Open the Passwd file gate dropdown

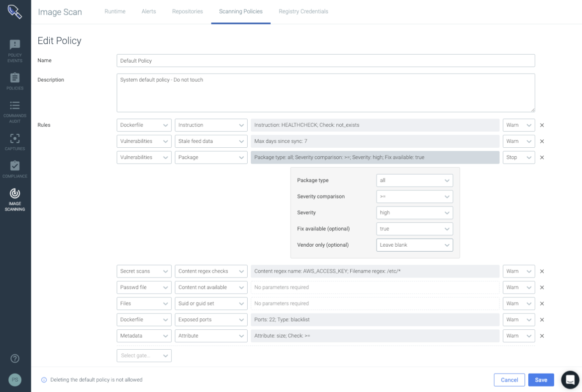144,288
